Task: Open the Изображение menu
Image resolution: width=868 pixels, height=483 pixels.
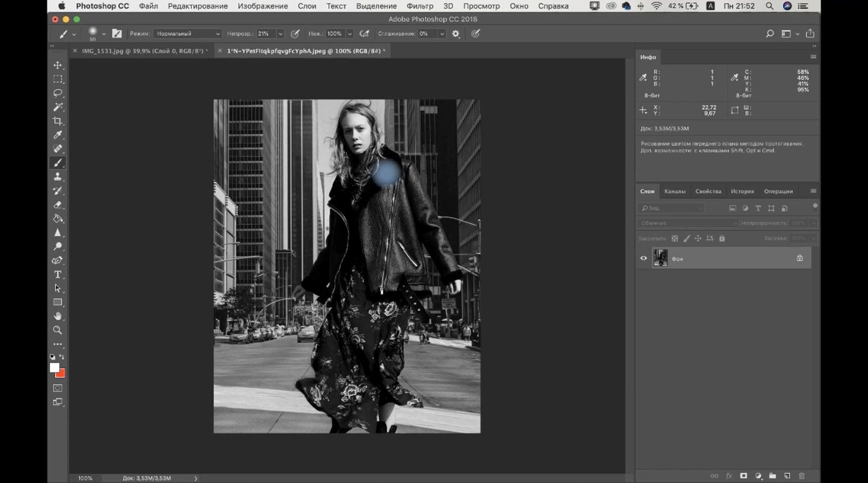Action: coord(263,6)
